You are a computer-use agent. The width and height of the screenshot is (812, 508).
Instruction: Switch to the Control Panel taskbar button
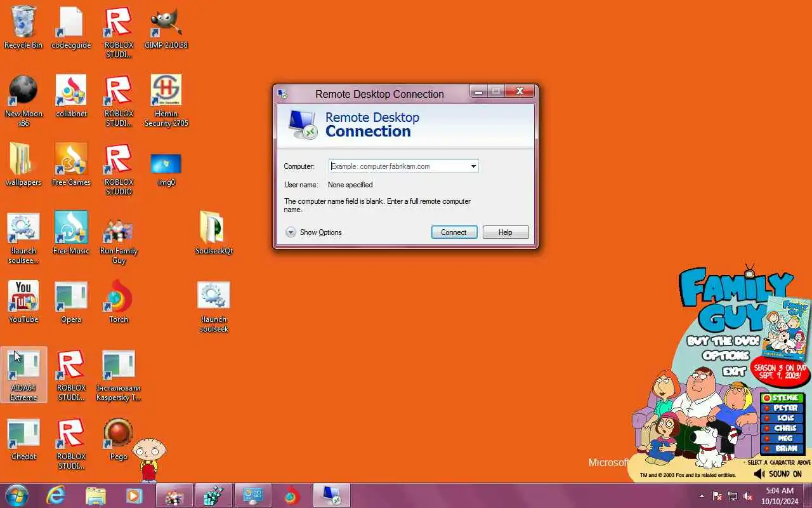coord(253,496)
